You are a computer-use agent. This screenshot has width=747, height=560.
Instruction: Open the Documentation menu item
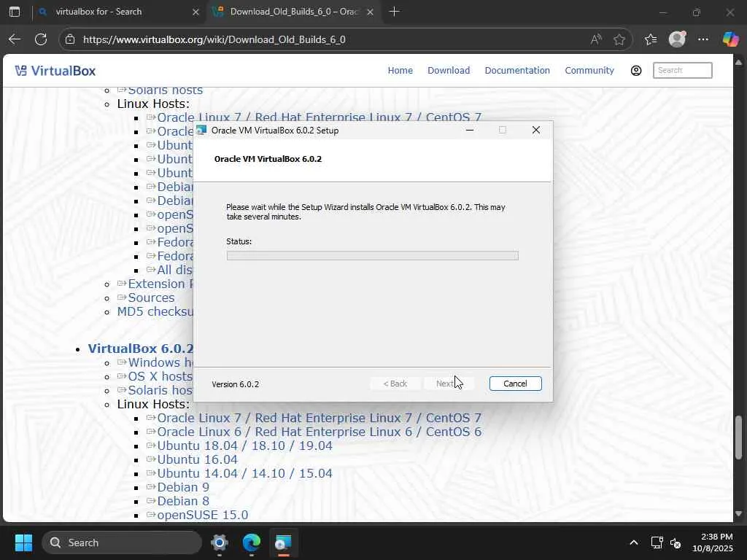(517, 71)
